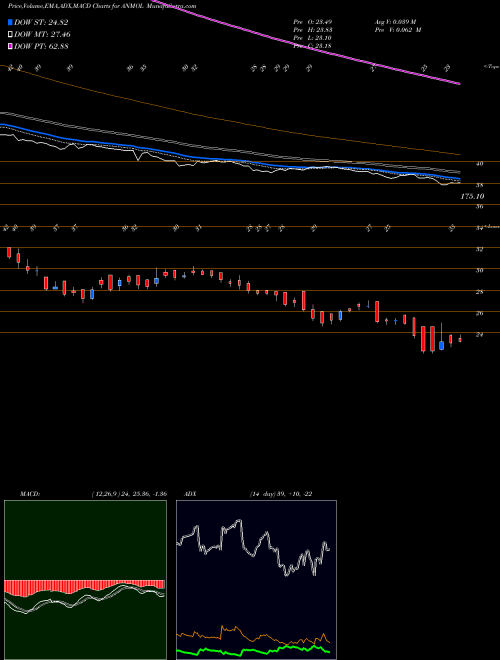This screenshot has height=660, width=500.
Task: Select the DOW ST: 24.82 legend label
Action: pos(41,23)
